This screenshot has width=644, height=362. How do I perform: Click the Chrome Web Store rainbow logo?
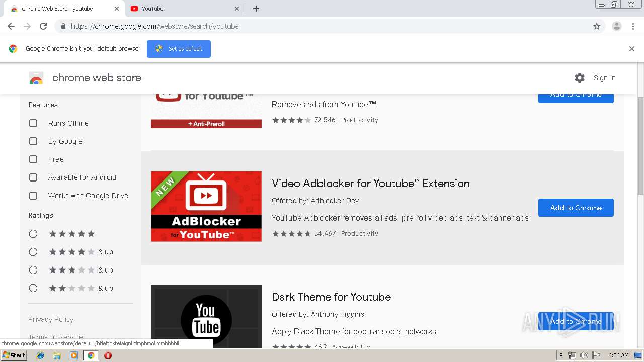[36, 78]
